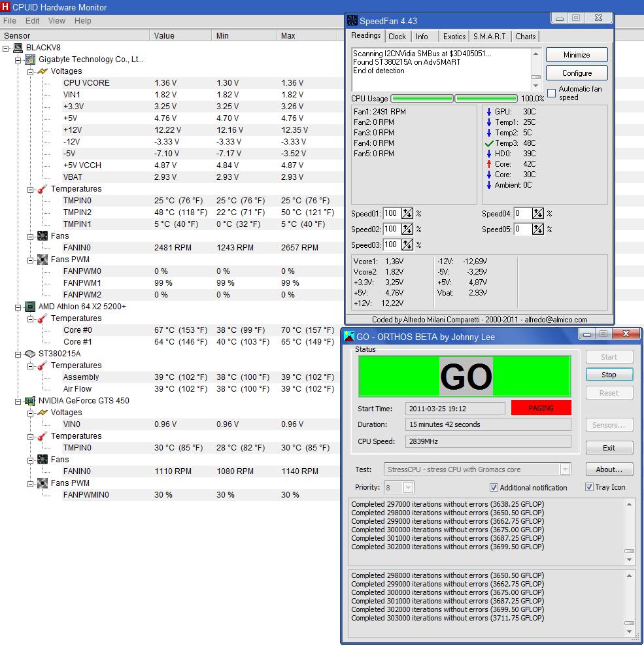Click the Exit button in ORTHOS
The height and width of the screenshot is (646, 644).
click(x=609, y=448)
